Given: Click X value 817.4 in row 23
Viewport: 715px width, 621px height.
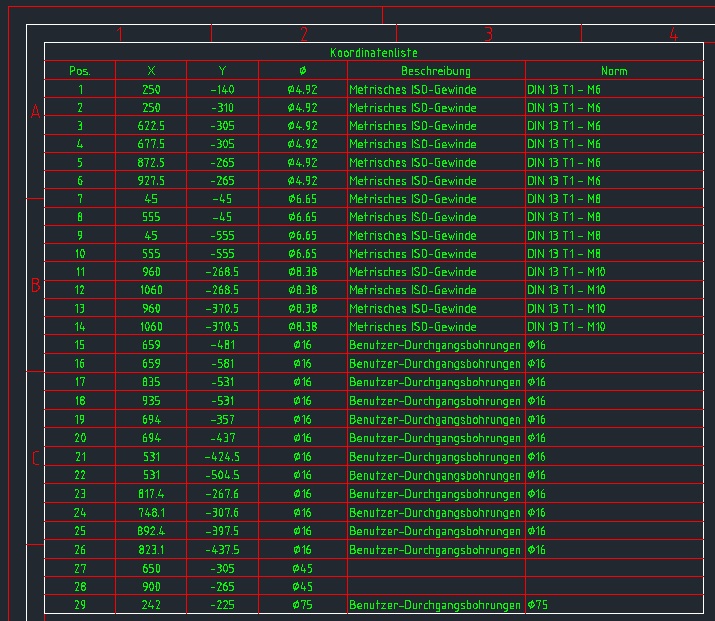Looking at the screenshot, I should 151,494.
